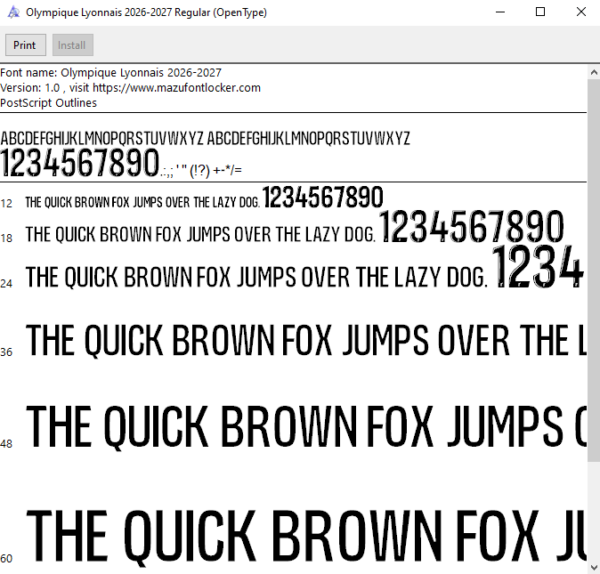
Task: Minimize the font viewer window
Action: (x=500, y=12)
